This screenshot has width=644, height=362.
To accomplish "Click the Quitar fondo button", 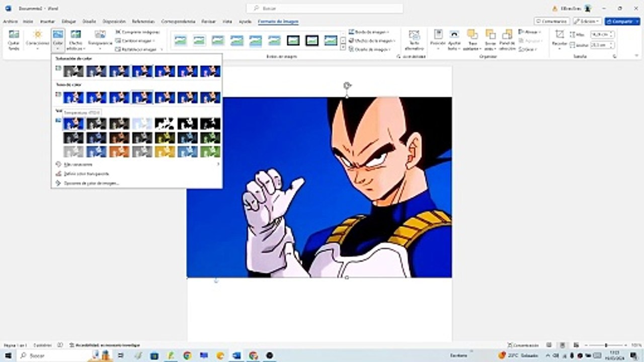I will pos(14,40).
